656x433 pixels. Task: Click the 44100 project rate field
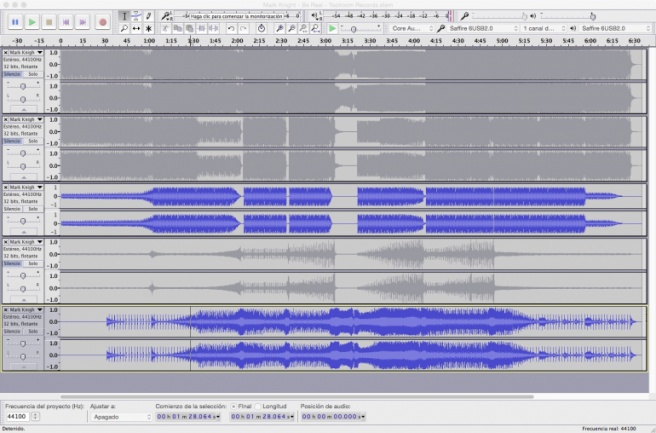[x=17, y=416]
